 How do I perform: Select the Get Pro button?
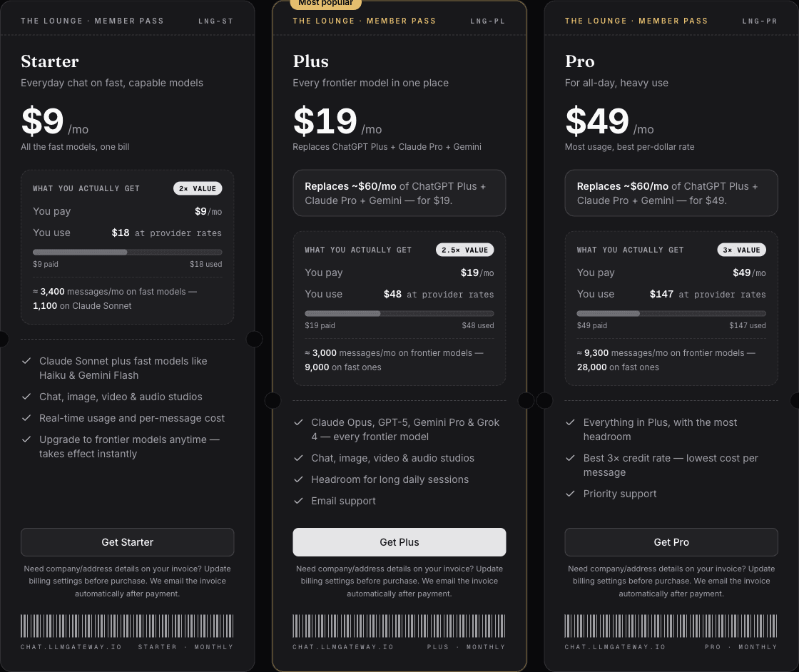pos(671,542)
